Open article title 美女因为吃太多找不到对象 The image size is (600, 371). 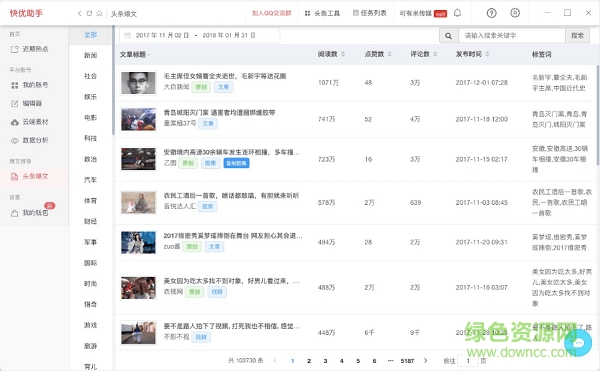point(232,281)
